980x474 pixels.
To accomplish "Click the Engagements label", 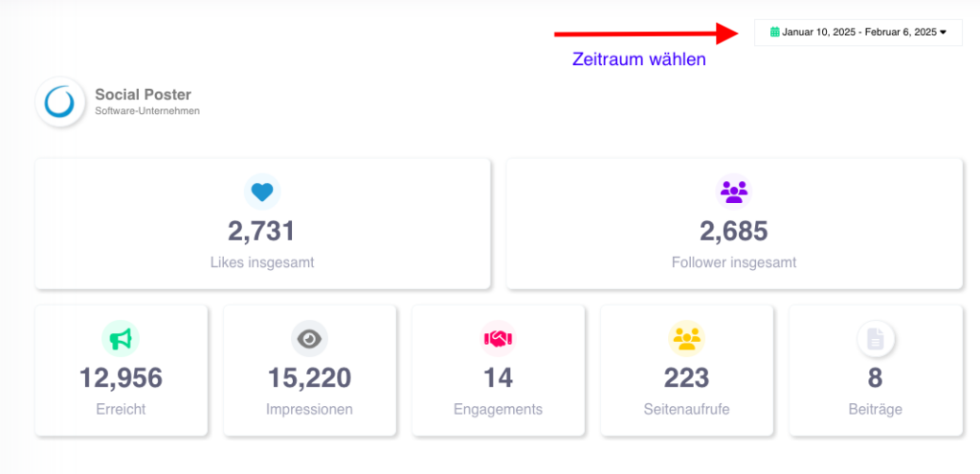I will click(498, 410).
